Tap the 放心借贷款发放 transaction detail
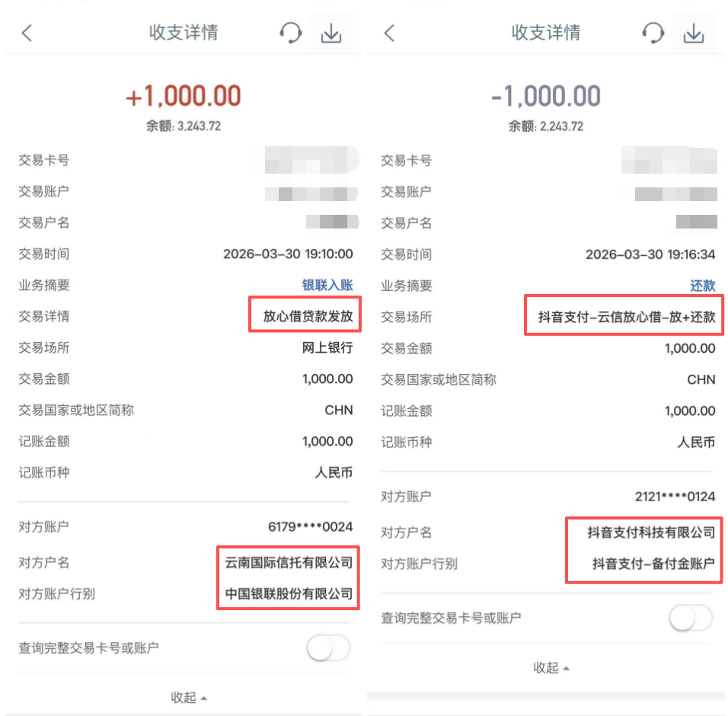 [308, 316]
